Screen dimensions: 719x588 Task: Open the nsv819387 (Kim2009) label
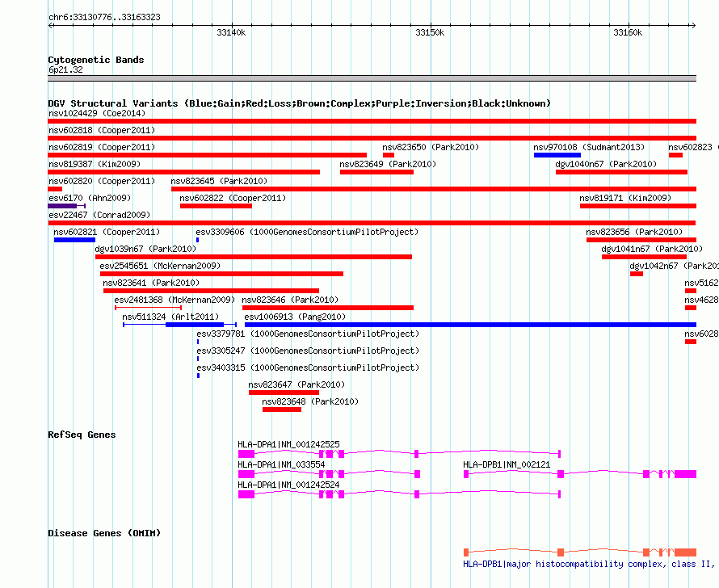coord(95,164)
